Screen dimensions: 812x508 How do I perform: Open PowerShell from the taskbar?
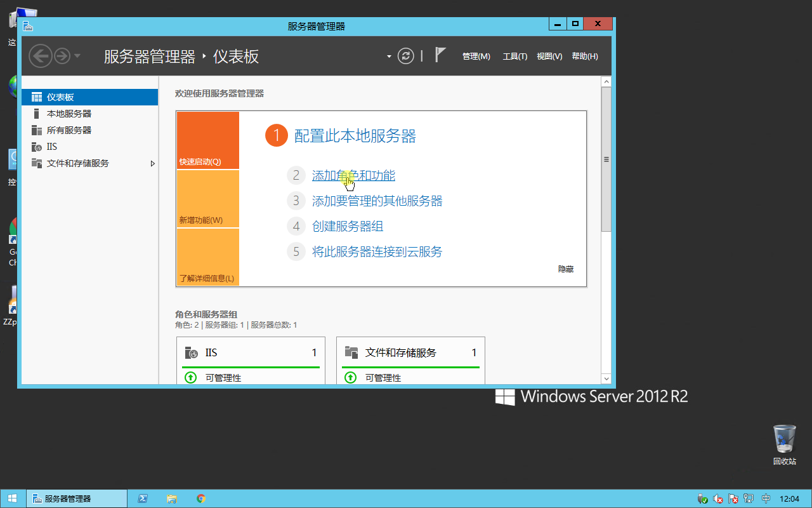[143, 498]
